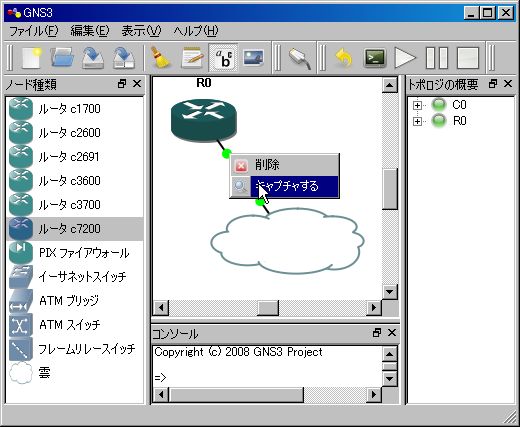This screenshot has height=427, width=520.
Task: Select イーサネットスイッチ node type
Action: [x=75, y=277]
